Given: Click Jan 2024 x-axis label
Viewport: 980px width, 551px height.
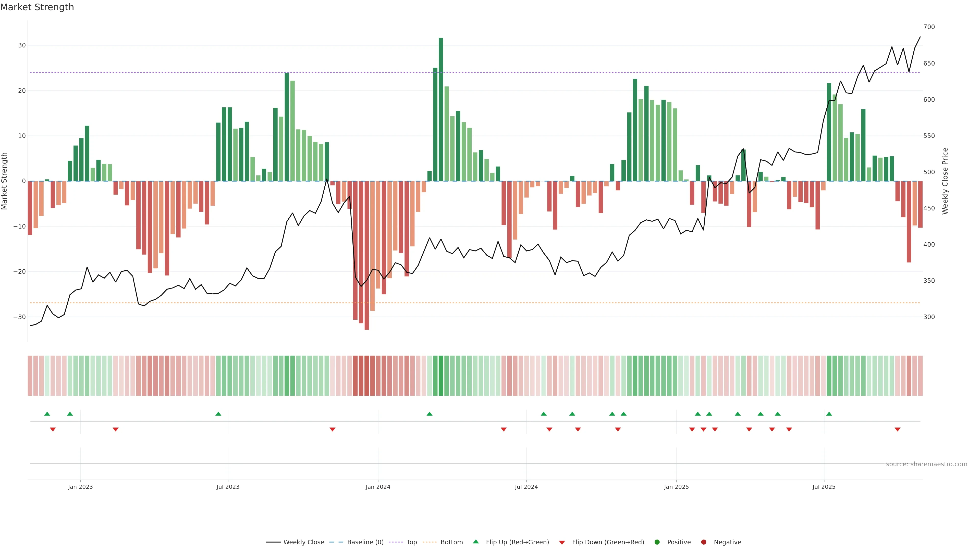Looking at the screenshot, I should pos(378,487).
